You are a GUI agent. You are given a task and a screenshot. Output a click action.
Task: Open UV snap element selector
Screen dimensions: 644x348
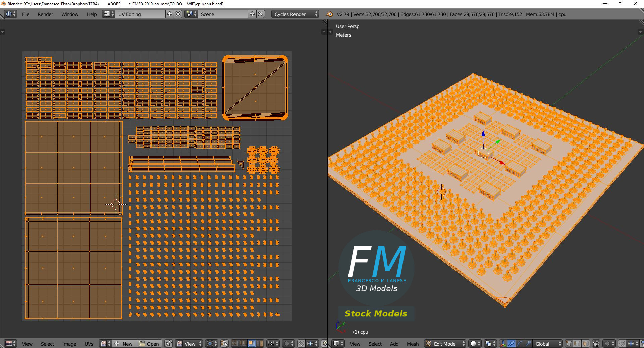(x=312, y=344)
